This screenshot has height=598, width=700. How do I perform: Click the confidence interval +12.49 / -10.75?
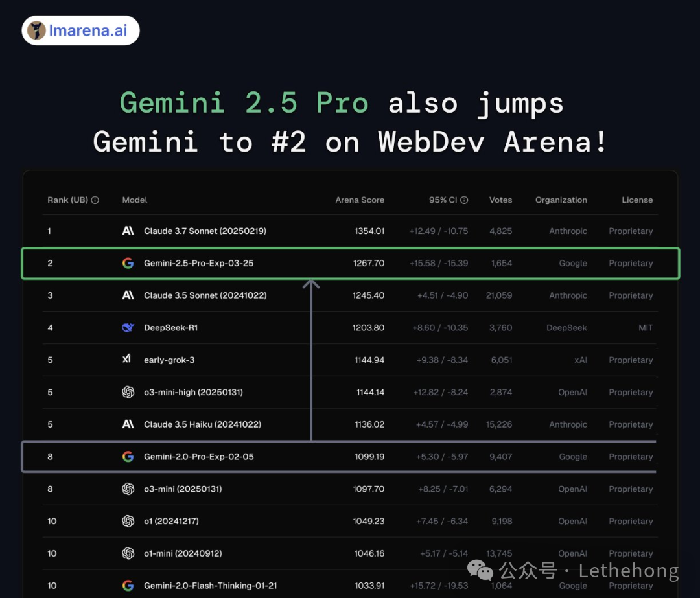pos(438,231)
